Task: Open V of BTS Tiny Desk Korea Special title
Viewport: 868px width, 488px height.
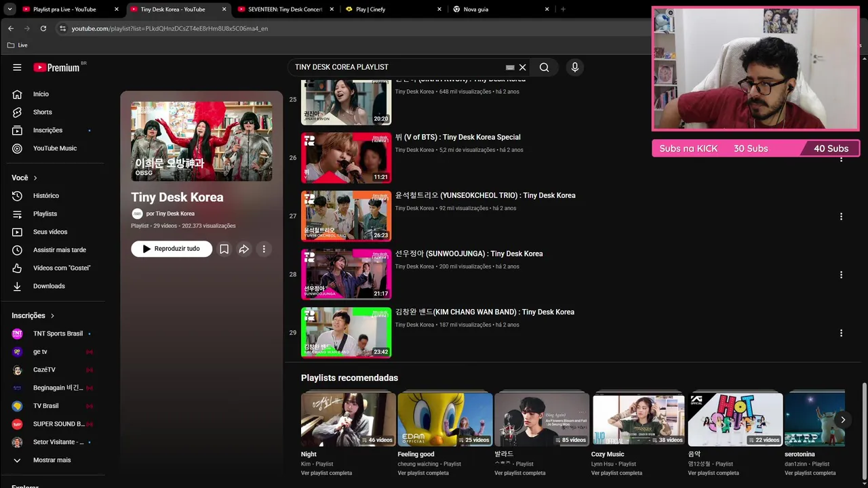Action: coord(458,137)
